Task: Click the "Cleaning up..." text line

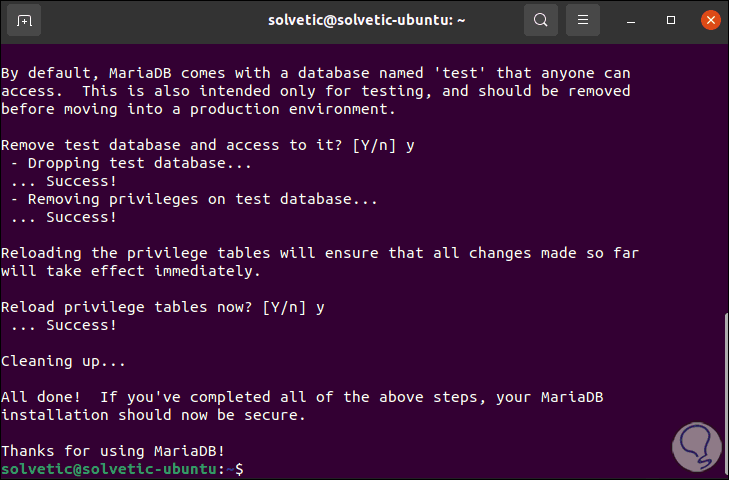Action: click(61, 360)
